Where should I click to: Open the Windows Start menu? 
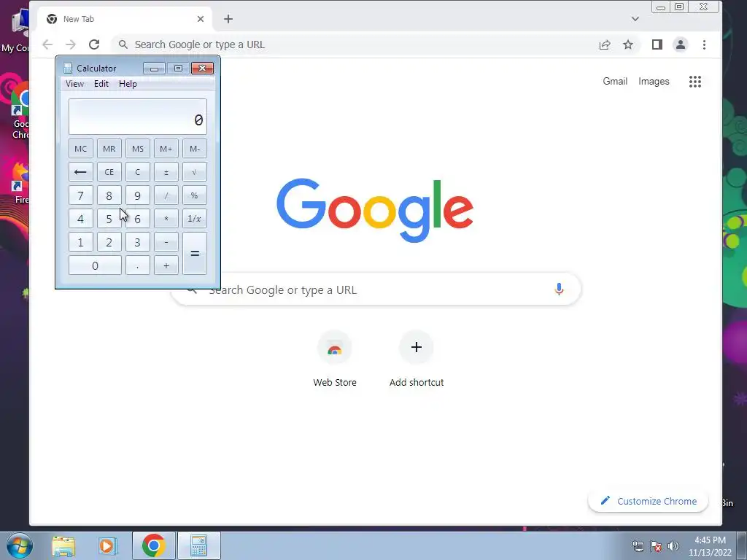pyautogui.click(x=19, y=545)
